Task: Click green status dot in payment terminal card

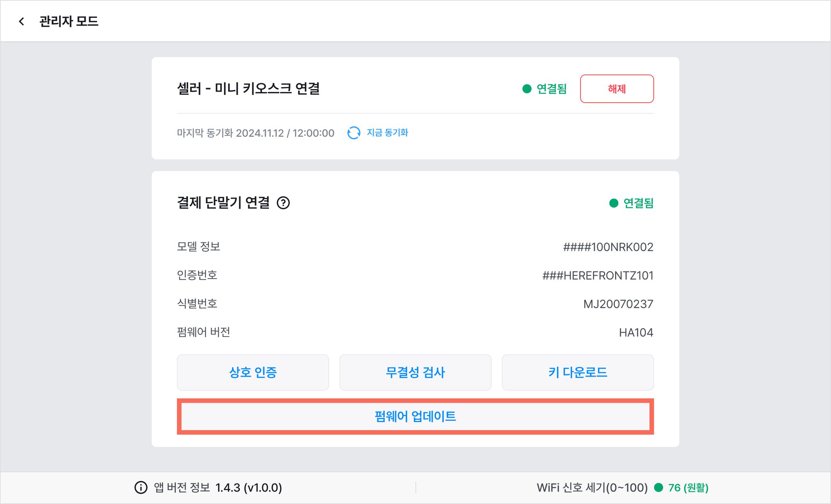Action: [614, 203]
